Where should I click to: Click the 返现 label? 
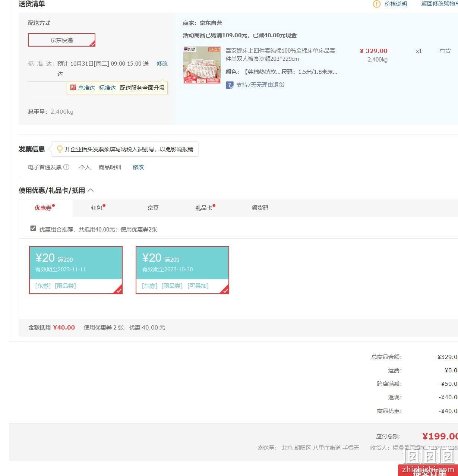395,397
